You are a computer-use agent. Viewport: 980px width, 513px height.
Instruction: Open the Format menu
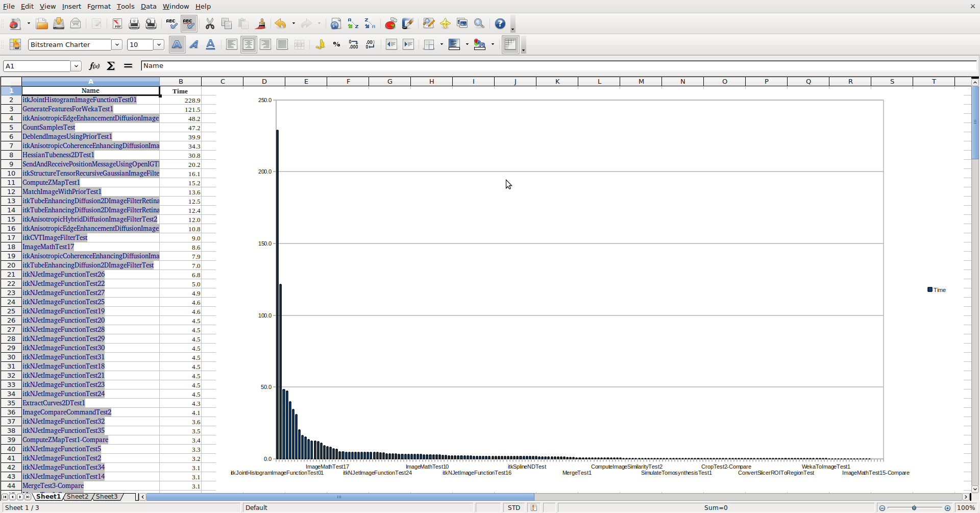pyautogui.click(x=99, y=6)
